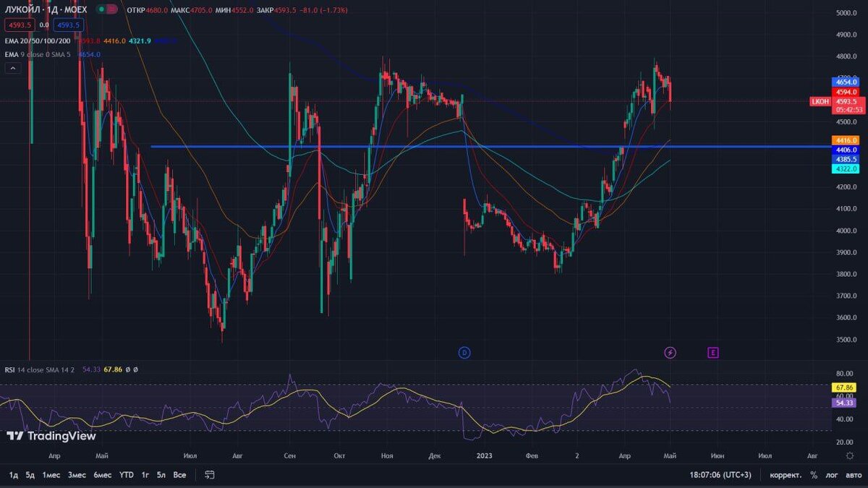Click the red 4594.0 price axis label
Image resolution: width=868 pixels, height=488 pixels.
point(846,92)
